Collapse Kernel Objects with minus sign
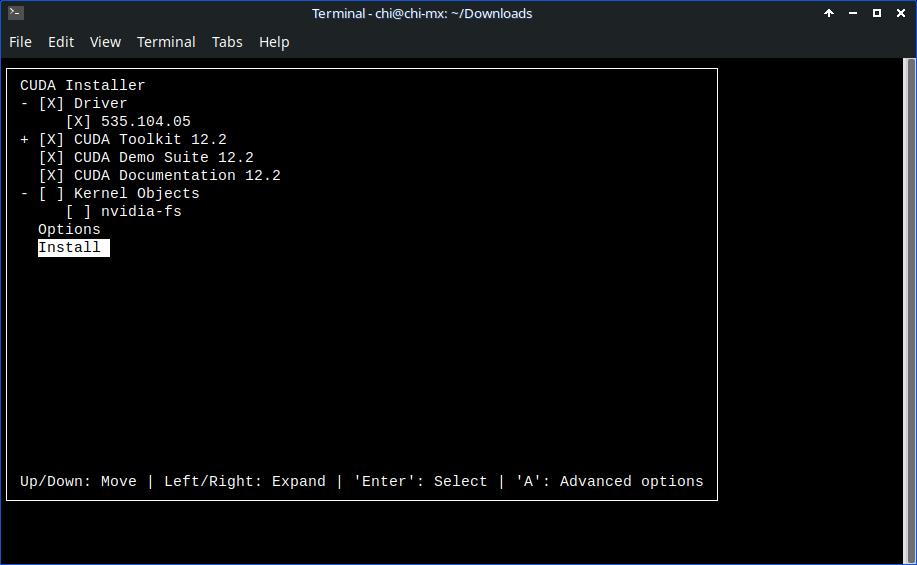 pyautogui.click(x=24, y=194)
